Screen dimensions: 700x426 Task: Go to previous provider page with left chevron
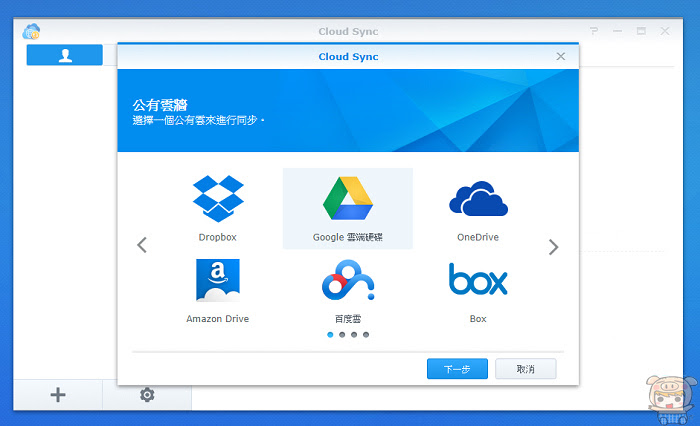[x=142, y=245]
